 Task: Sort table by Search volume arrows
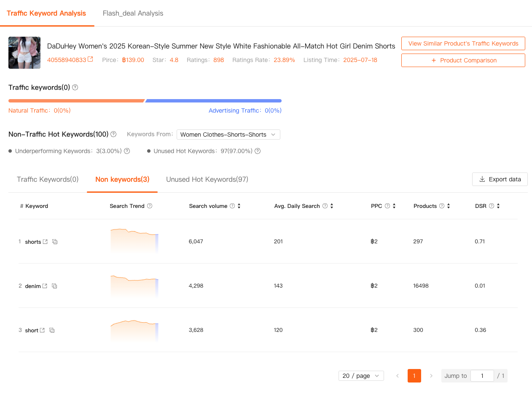click(239, 206)
